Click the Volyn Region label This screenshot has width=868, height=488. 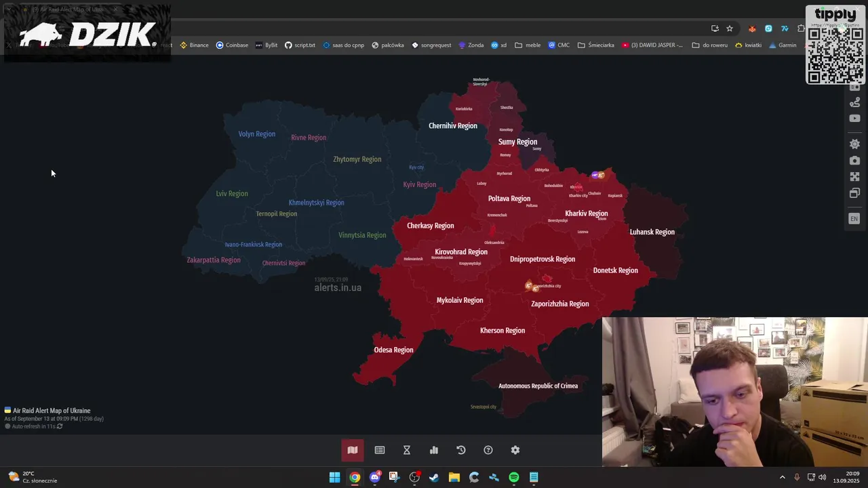[x=257, y=134]
